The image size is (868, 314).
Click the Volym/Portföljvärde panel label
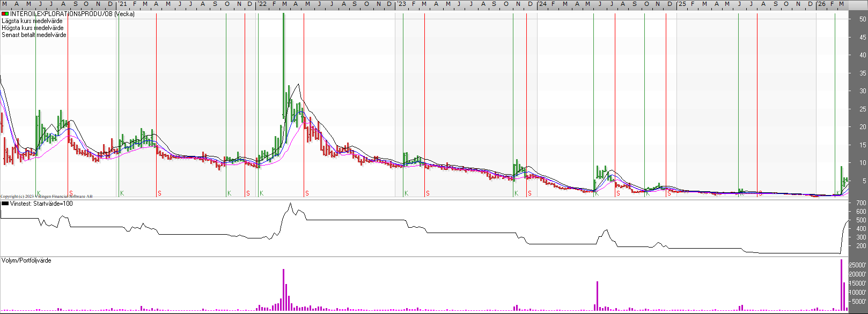coord(26,260)
